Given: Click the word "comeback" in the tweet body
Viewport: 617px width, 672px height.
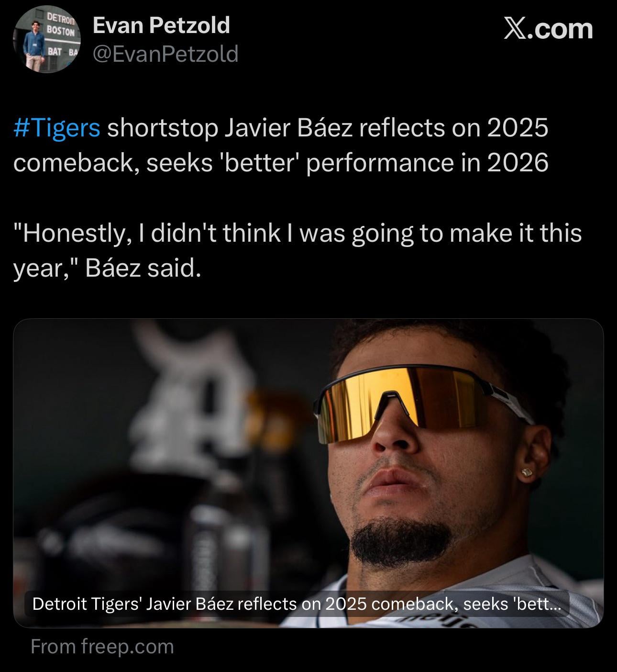Looking at the screenshot, I should click(x=76, y=163).
